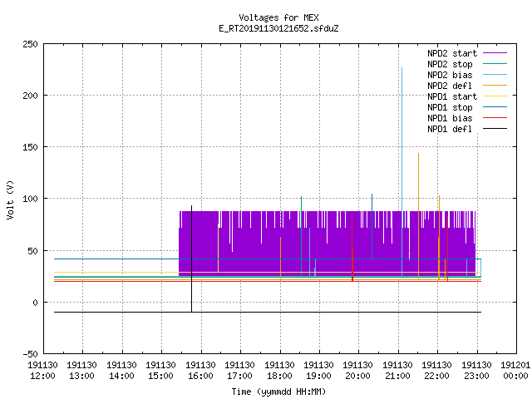Click the 'Volt (V)' y-axis label
Viewport: 532px width, 399px height.
click(10, 200)
